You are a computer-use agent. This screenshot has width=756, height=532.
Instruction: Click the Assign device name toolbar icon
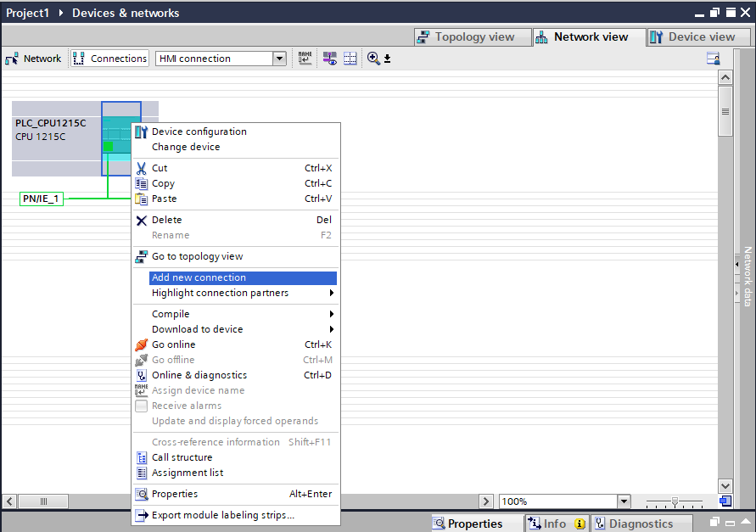click(x=305, y=59)
